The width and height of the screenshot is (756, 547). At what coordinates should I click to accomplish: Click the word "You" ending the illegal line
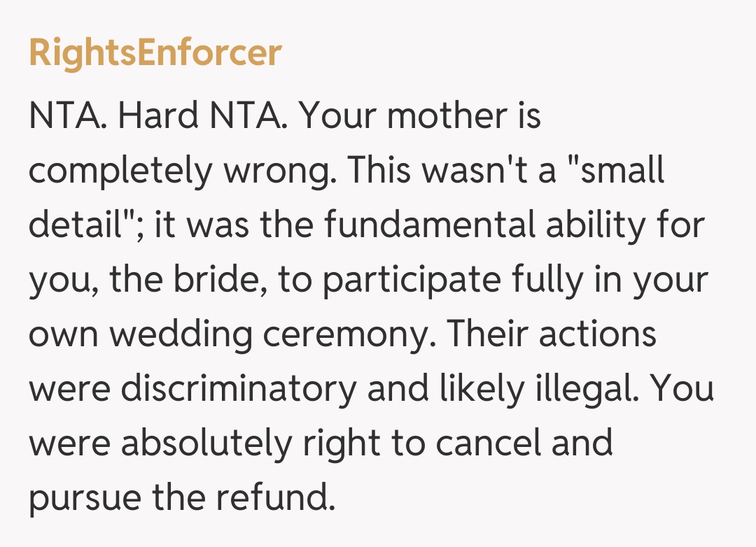coord(683,389)
